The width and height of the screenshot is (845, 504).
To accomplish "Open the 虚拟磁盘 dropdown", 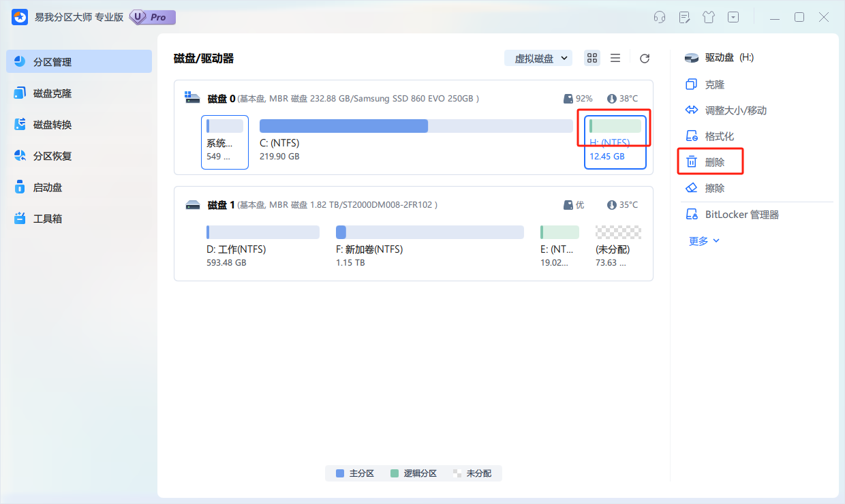I will pyautogui.click(x=538, y=58).
